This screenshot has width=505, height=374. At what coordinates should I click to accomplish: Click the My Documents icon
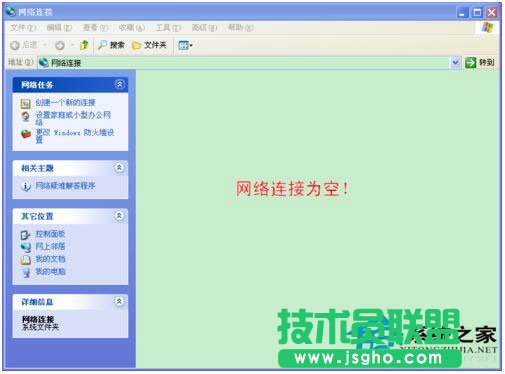tap(26, 260)
